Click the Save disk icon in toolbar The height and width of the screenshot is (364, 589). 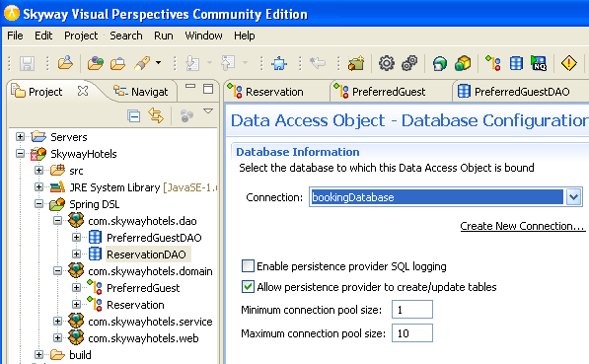[x=27, y=63]
